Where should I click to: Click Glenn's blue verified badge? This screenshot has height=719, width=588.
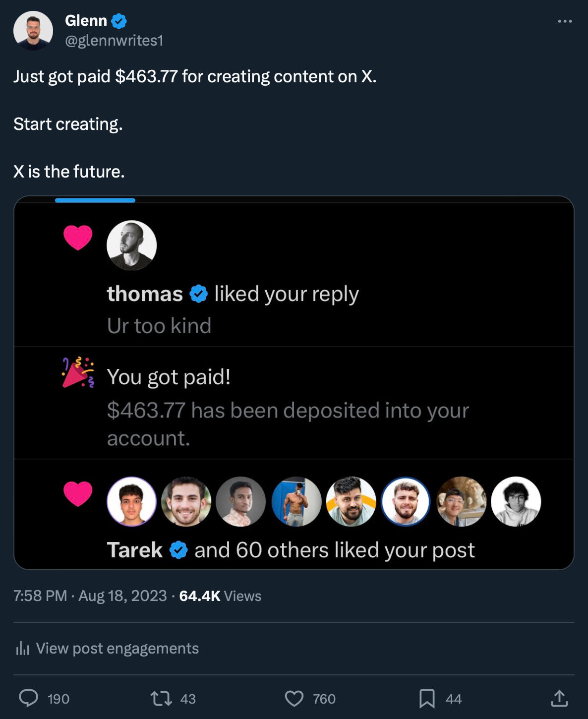[119, 21]
